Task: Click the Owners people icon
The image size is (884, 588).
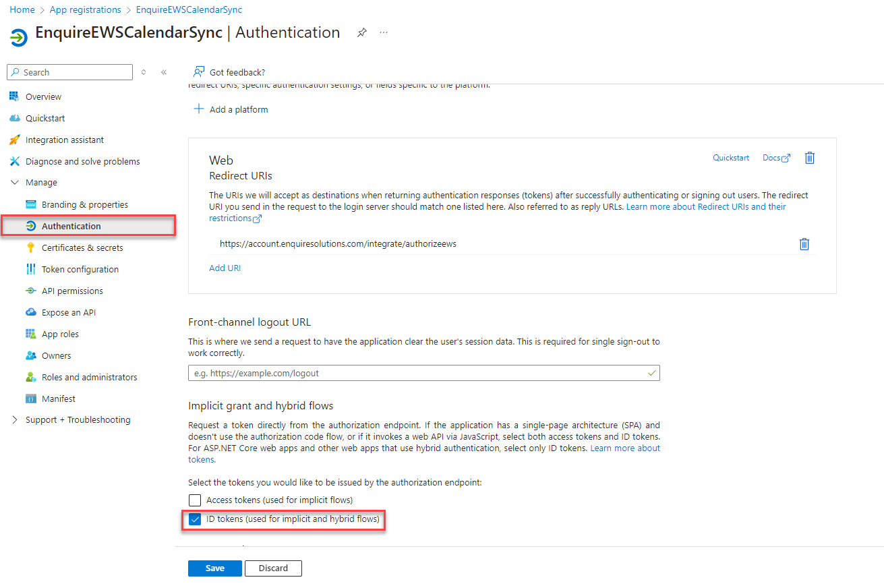Action: click(x=30, y=355)
